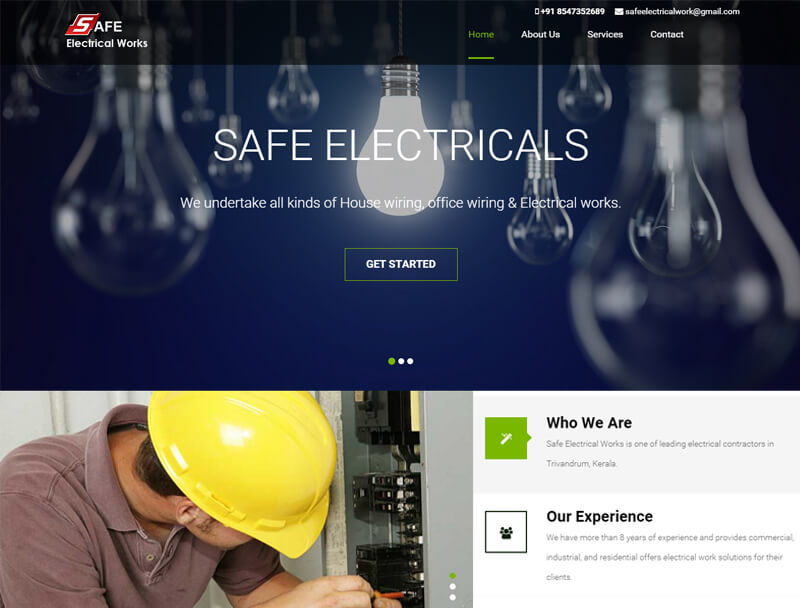Click the safeelectricalwork@gmail.com email link
The width and height of the screenshot is (800, 608).
(x=682, y=11)
